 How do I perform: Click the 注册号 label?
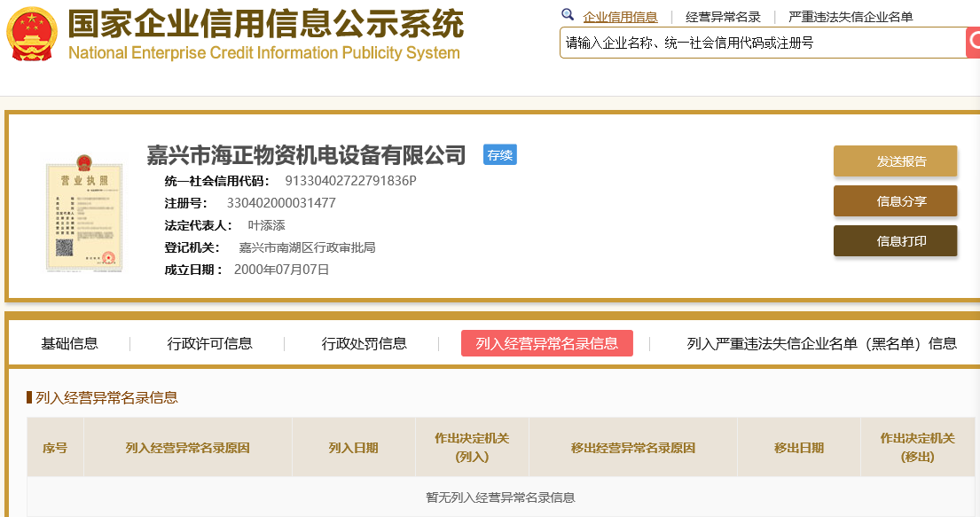coord(185,203)
